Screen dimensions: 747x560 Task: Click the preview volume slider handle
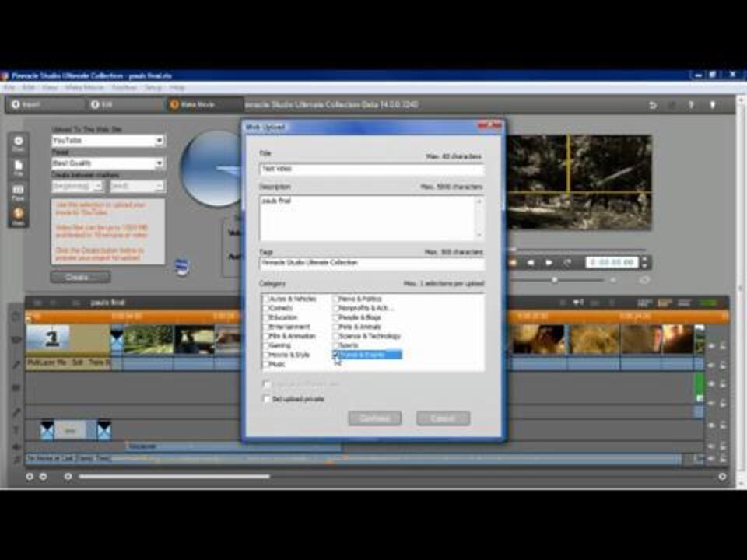[555, 280]
